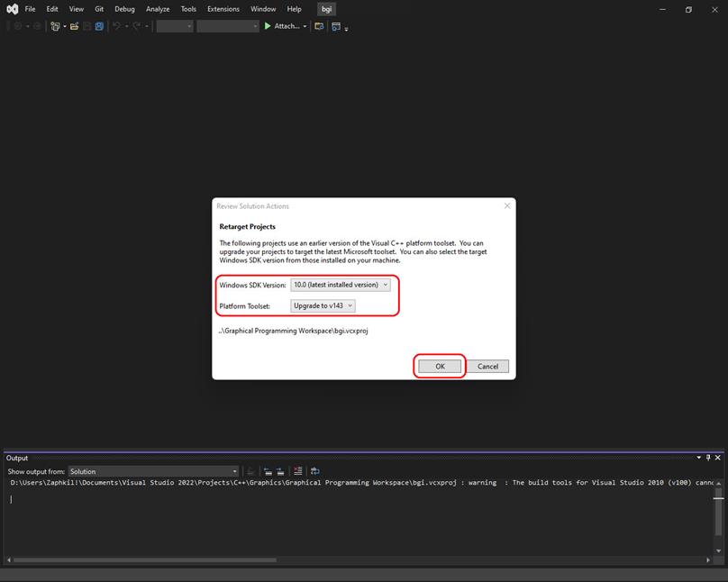Click the Clear All output icon
728x582 pixels.
[x=298, y=471]
